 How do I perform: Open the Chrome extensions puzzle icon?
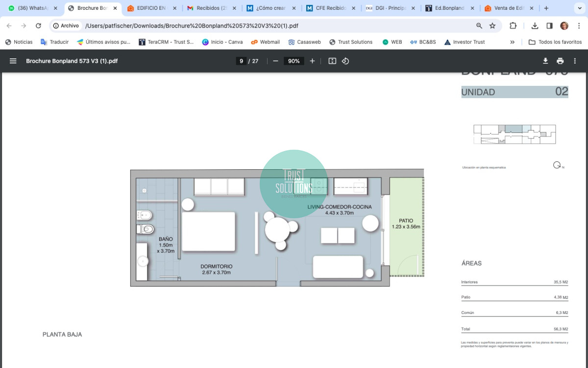513,26
